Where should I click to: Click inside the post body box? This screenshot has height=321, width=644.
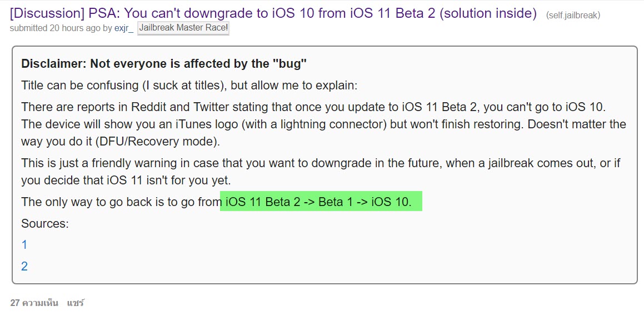(322, 167)
